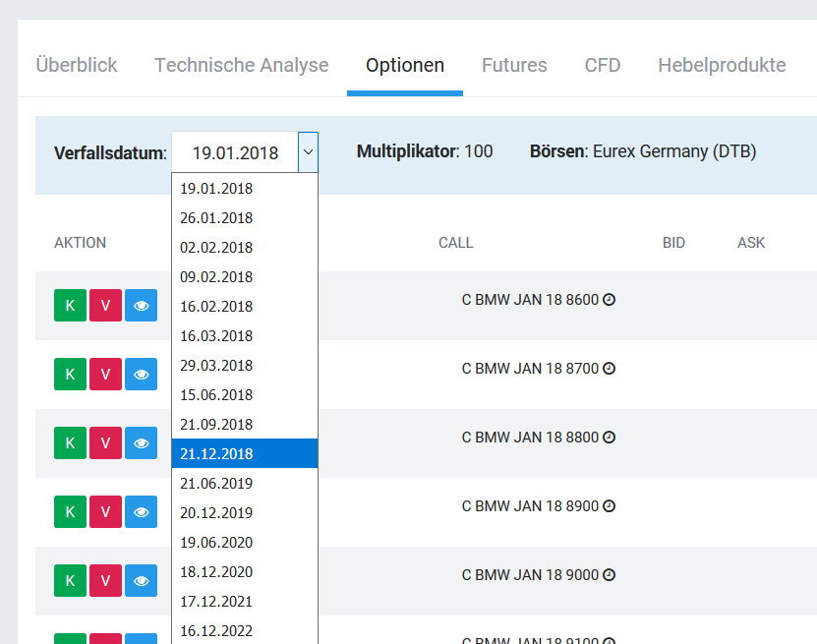The image size is (817, 644).
Task: Click green K button in 8700 row
Action: [71, 374]
